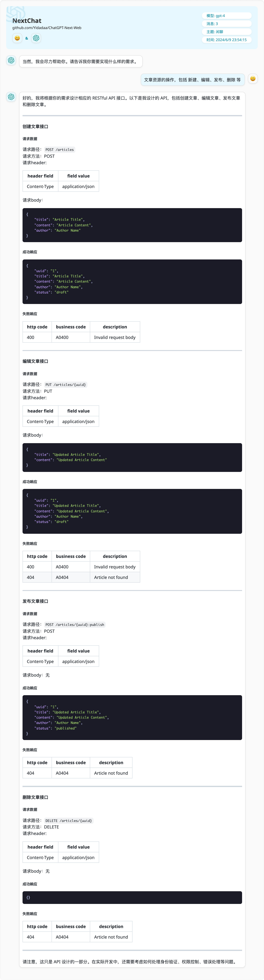Screen dimensions: 264x980
Task: Click the ChatGPT avatar beside the "好的，我将根据你的需求" reply
Action: (x=11, y=97)
